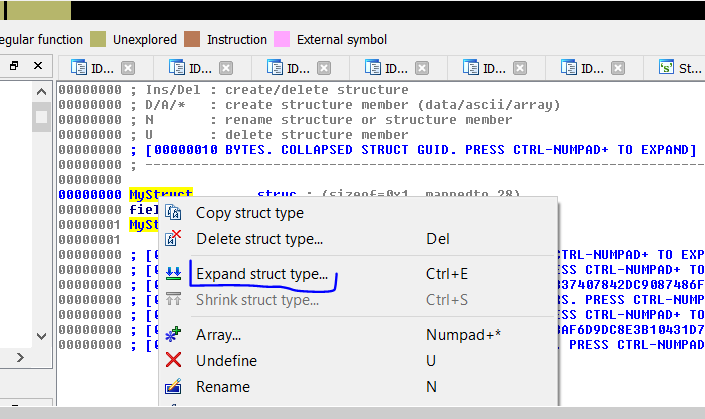Click the Array icon in context menu
Image resolution: width=705 pixels, height=419 pixels.
click(173, 335)
